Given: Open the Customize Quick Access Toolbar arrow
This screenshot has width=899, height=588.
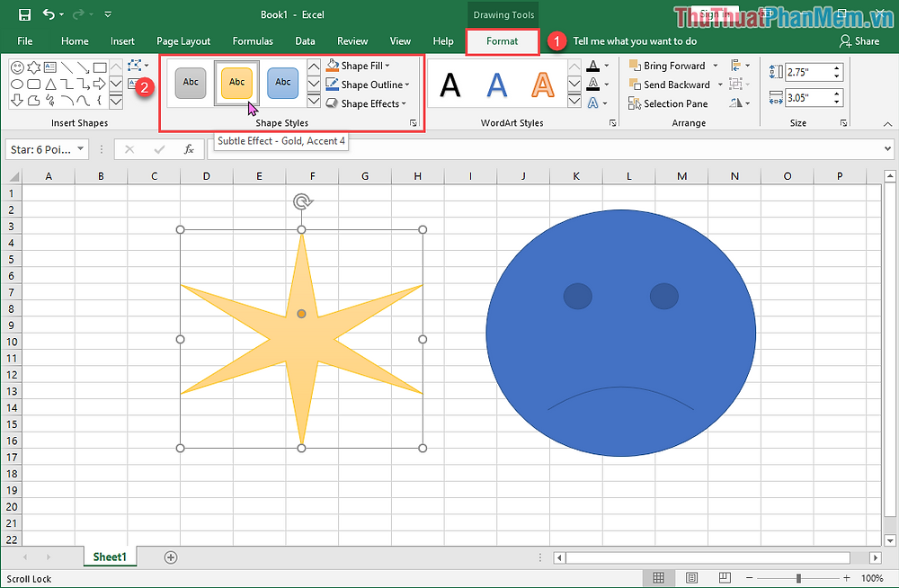Looking at the screenshot, I should pyautogui.click(x=108, y=14).
